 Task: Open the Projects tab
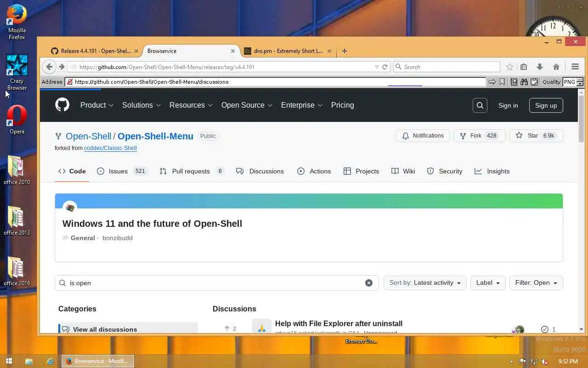(361, 171)
